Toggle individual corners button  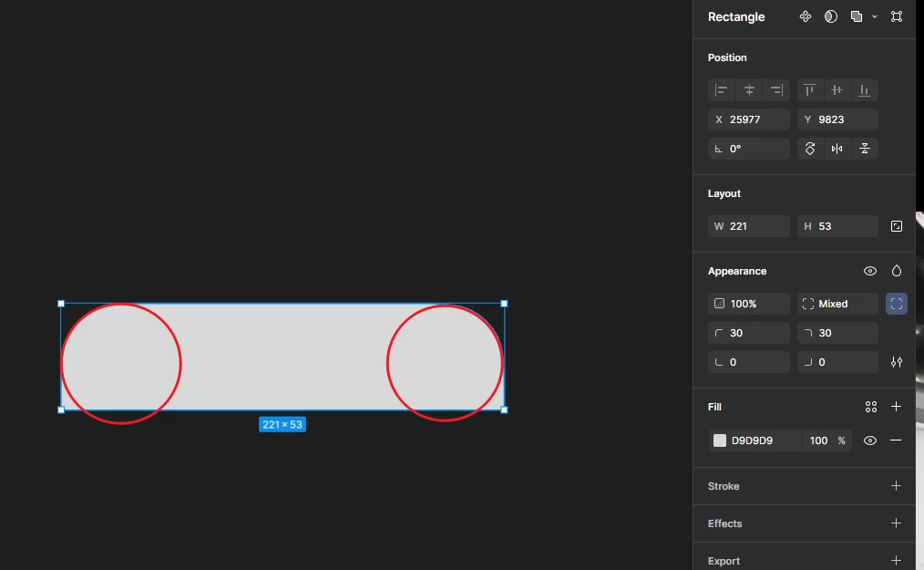(x=897, y=304)
